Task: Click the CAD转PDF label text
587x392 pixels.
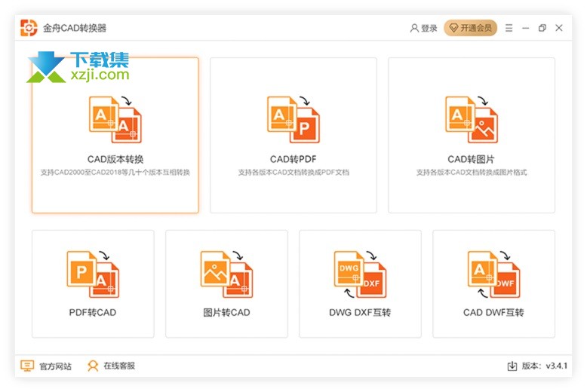Action: 293,159
